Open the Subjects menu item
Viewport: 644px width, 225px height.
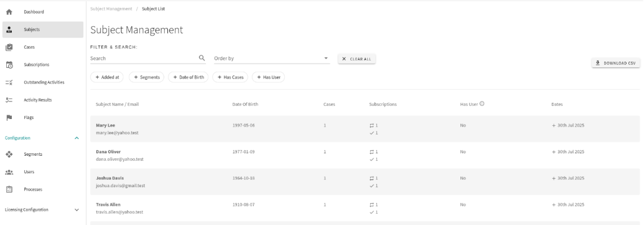pyautogui.click(x=43, y=30)
